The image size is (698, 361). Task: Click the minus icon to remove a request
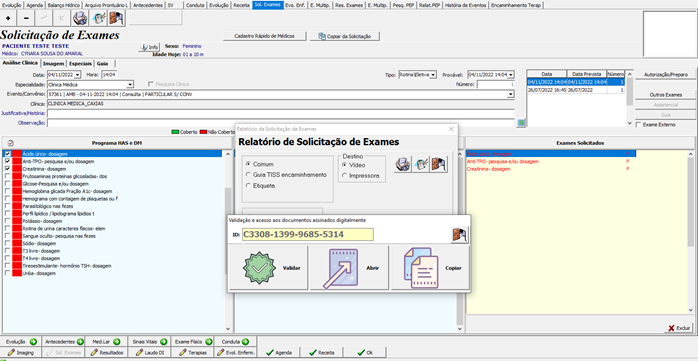(x=26, y=18)
